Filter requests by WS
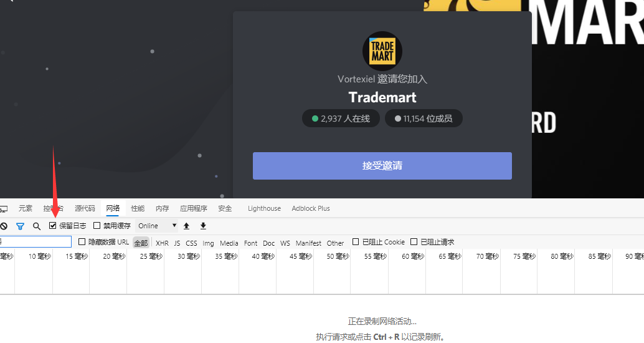The height and width of the screenshot is (343, 644). coord(285,243)
